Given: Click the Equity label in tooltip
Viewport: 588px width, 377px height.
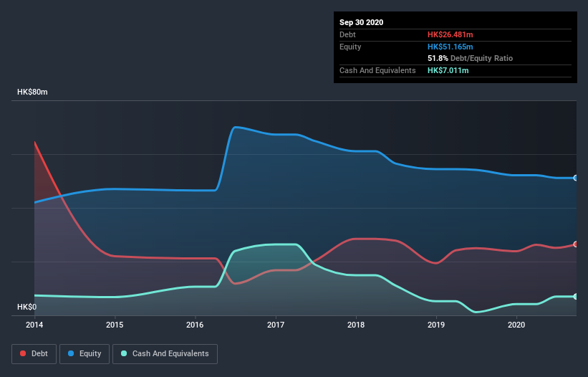Looking at the screenshot, I should (x=350, y=47).
